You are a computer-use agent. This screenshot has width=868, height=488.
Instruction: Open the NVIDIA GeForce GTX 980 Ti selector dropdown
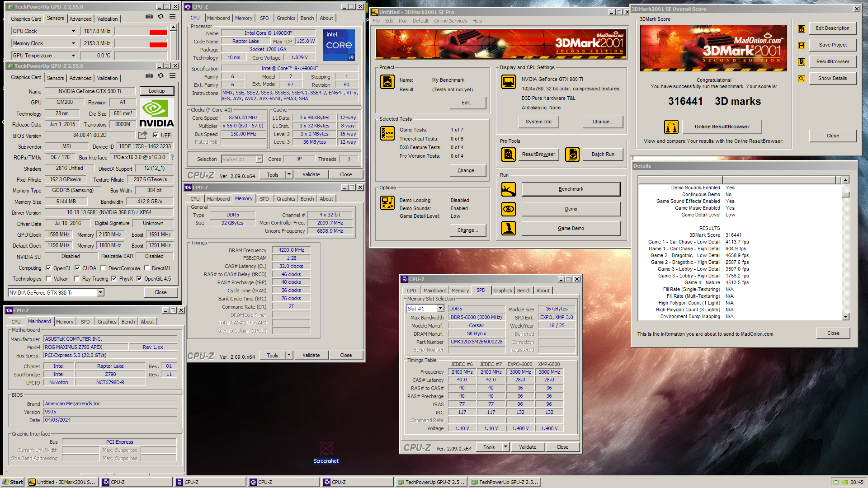tap(100, 293)
